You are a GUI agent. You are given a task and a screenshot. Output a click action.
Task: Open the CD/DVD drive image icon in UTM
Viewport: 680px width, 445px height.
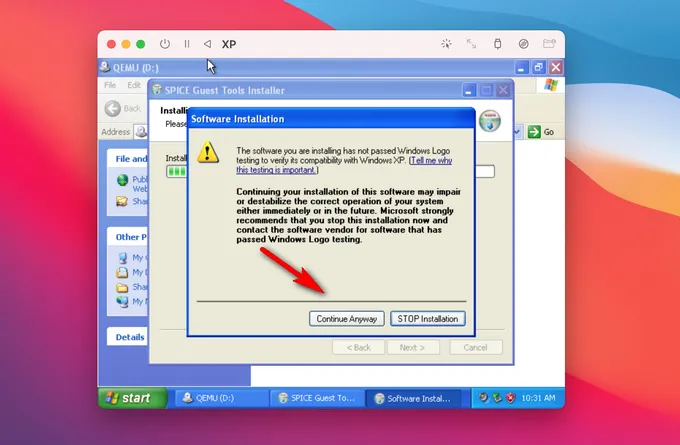coord(523,44)
